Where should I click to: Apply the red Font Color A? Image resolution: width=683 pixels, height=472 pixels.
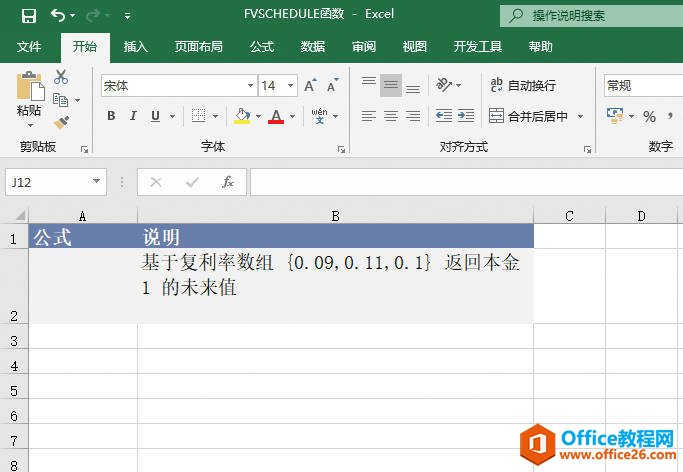[x=276, y=116]
